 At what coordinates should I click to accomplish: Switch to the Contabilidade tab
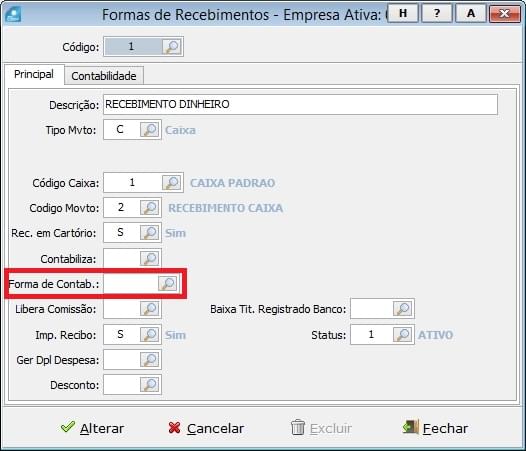[104, 76]
